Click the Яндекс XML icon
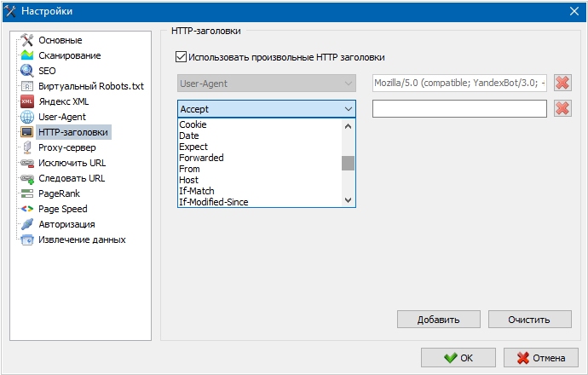The height and width of the screenshot is (375, 588). 27,101
